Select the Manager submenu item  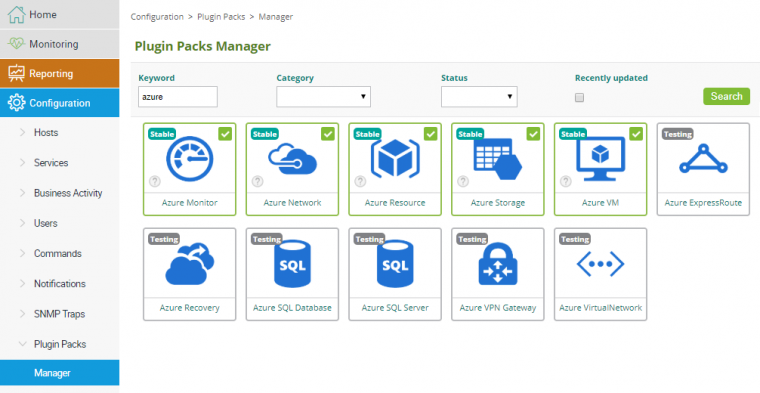60,373
